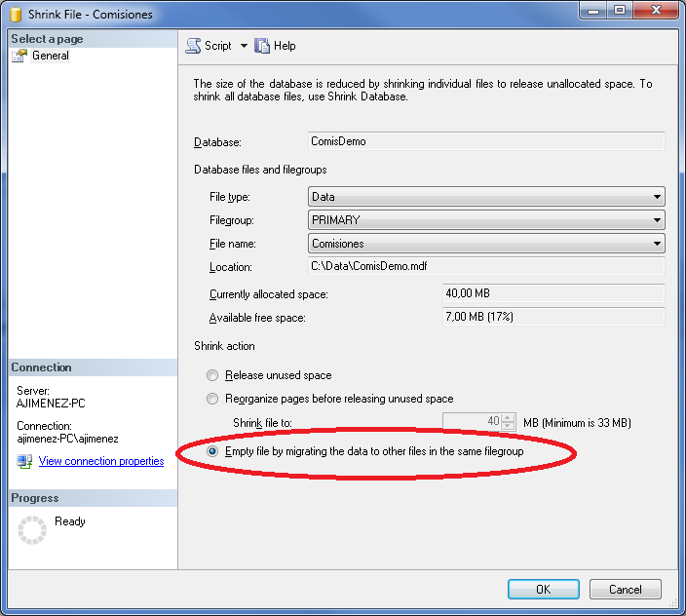Image resolution: width=686 pixels, height=616 pixels.
Task: Click Available free space 7,00 MB field
Action: click(x=553, y=317)
